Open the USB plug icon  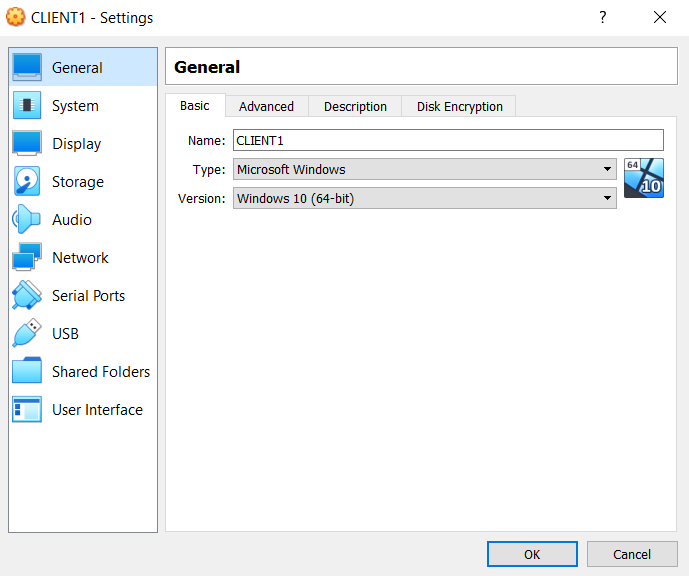pos(27,333)
